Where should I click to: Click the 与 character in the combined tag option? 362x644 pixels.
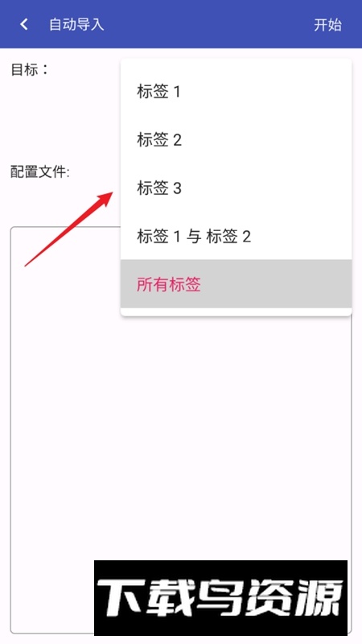pyautogui.click(x=193, y=237)
